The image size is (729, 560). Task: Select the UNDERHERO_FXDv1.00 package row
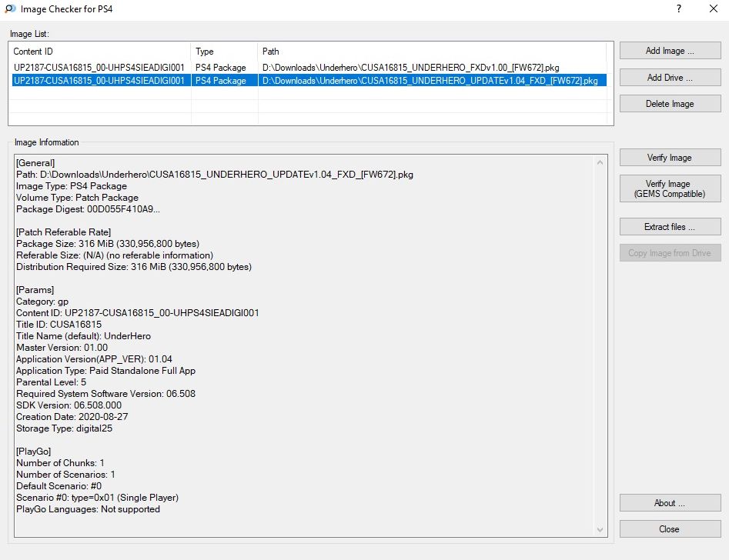(x=308, y=68)
